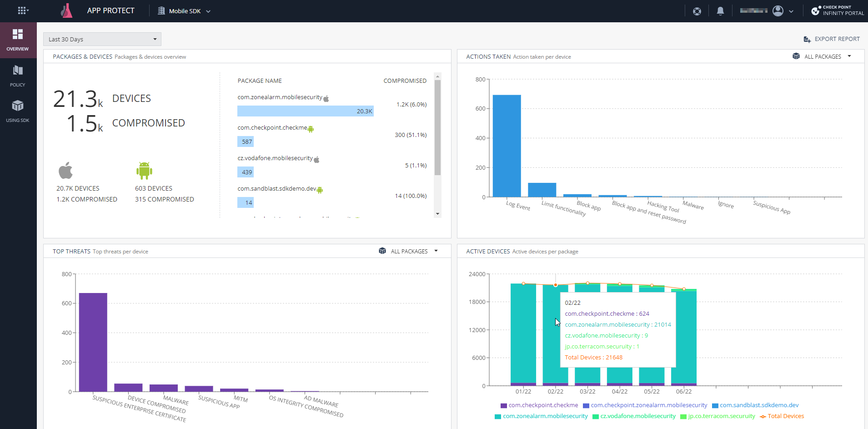Click the Android devices robot icon

pos(144,171)
